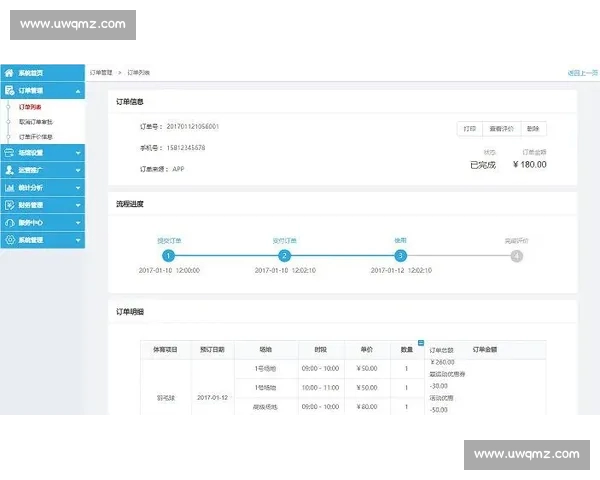Click the order source value APP
This screenshot has height=480, width=600.
[178, 169]
